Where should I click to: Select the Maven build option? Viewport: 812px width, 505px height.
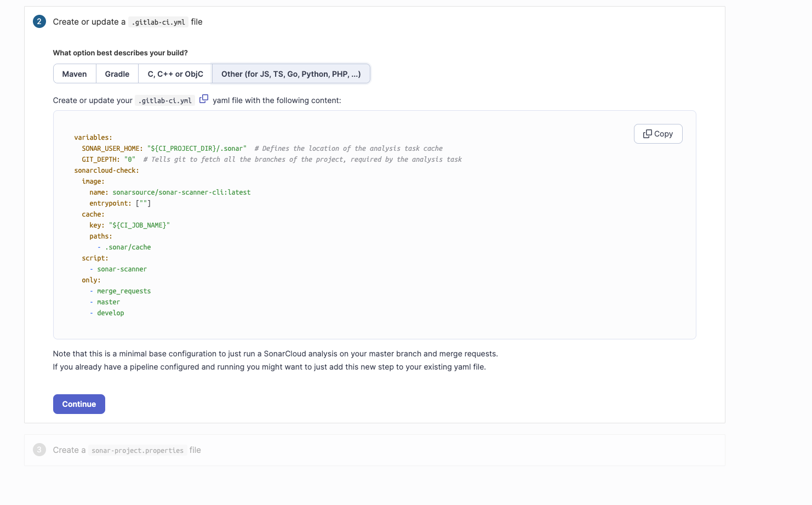click(75, 74)
